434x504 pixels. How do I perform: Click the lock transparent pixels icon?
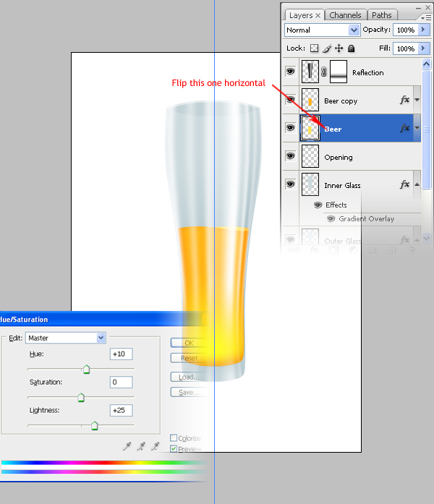(x=314, y=48)
